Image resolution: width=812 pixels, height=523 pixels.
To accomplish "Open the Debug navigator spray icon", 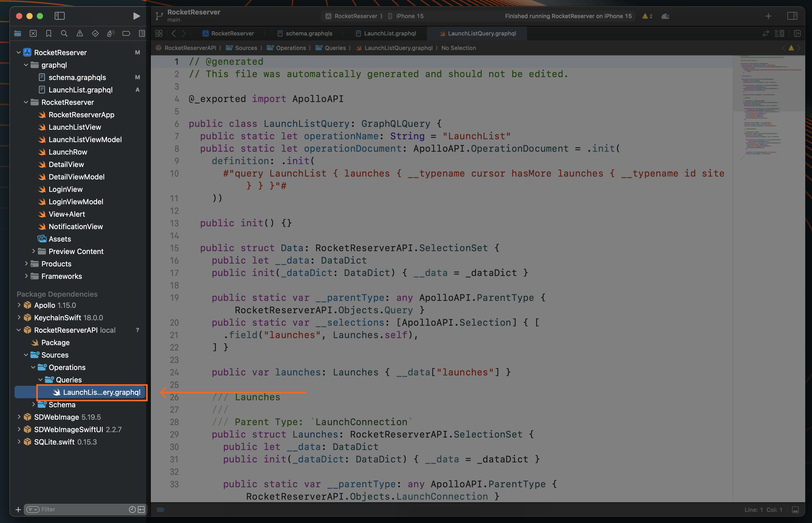I will pyautogui.click(x=110, y=33).
